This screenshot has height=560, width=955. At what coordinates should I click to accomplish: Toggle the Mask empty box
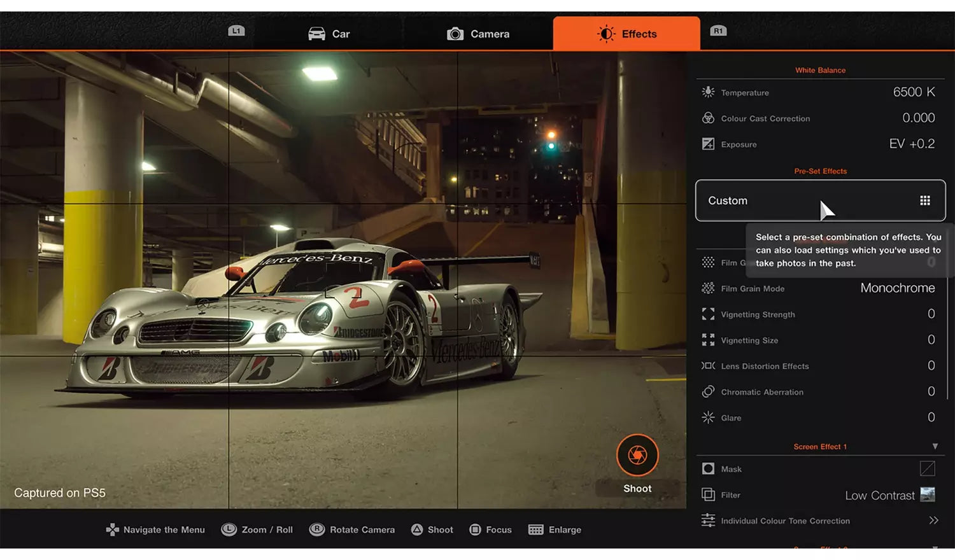pos(928,469)
